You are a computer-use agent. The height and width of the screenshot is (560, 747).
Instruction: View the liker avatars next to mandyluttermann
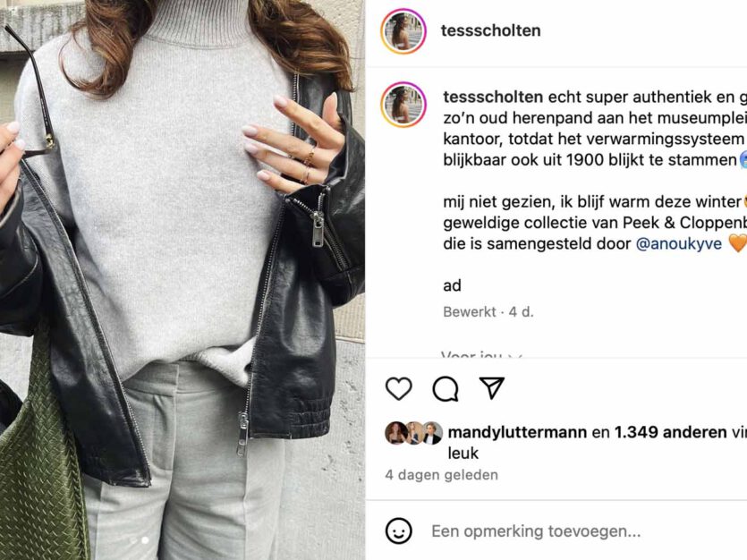click(x=413, y=433)
